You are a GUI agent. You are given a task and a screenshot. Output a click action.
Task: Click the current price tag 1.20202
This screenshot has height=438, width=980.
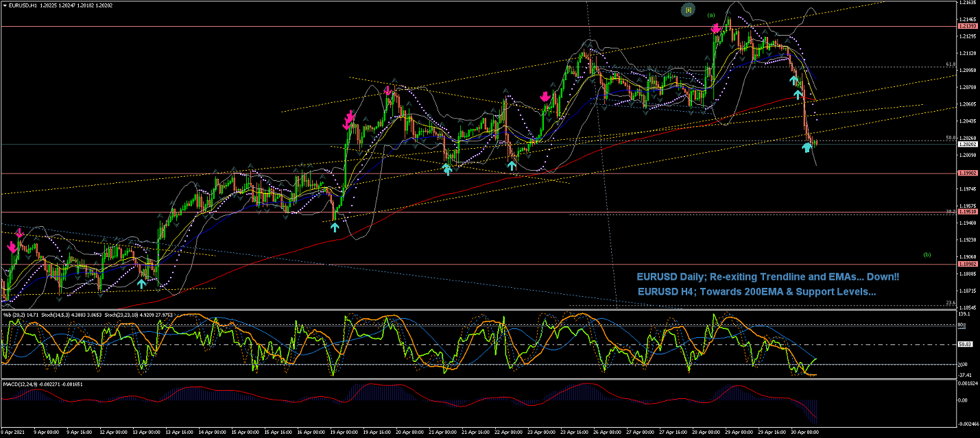click(x=968, y=144)
